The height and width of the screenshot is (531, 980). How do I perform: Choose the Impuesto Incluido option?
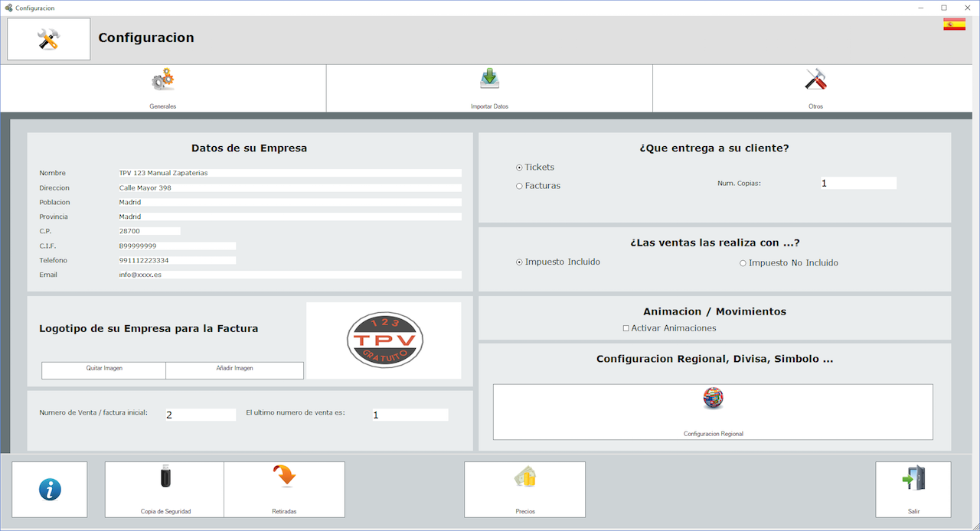520,262
